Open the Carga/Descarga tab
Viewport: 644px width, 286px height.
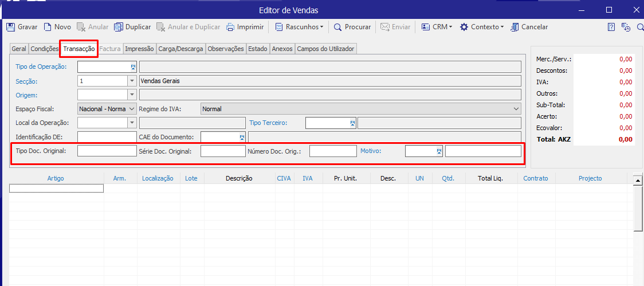pyautogui.click(x=180, y=49)
